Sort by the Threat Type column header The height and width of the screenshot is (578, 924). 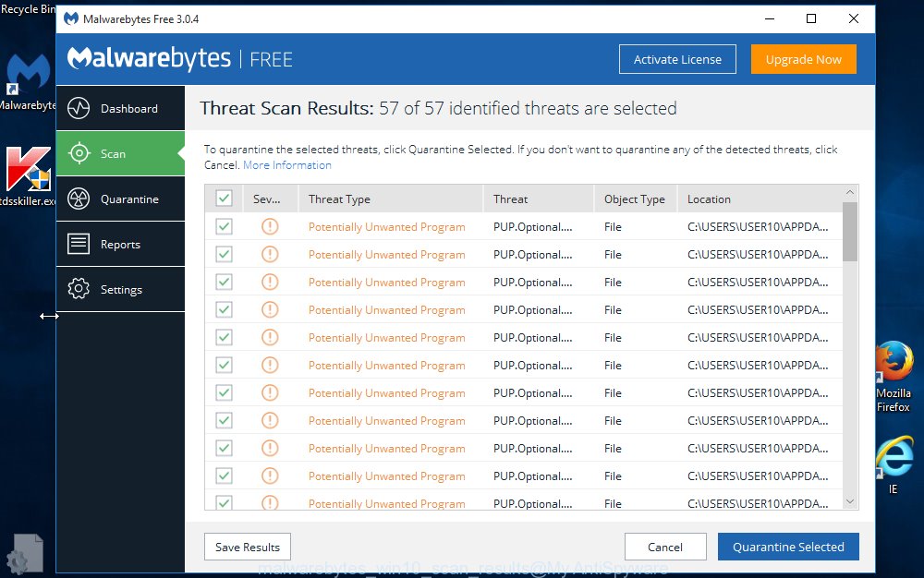tap(339, 199)
